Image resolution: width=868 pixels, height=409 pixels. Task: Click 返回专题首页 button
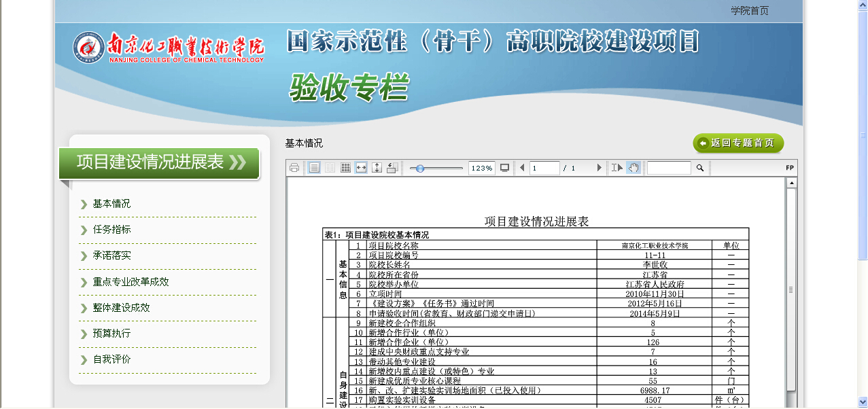point(738,143)
